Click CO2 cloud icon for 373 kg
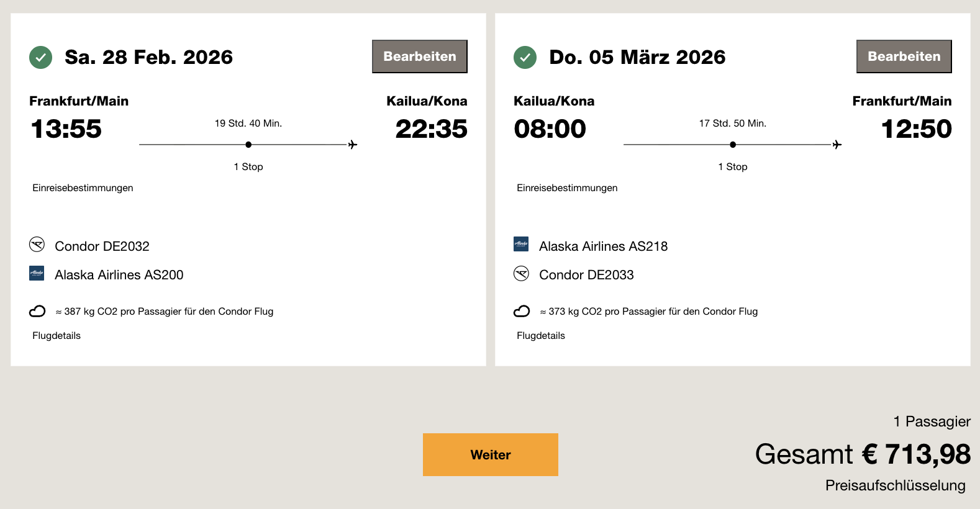This screenshot has width=980, height=509. [x=522, y=311]
